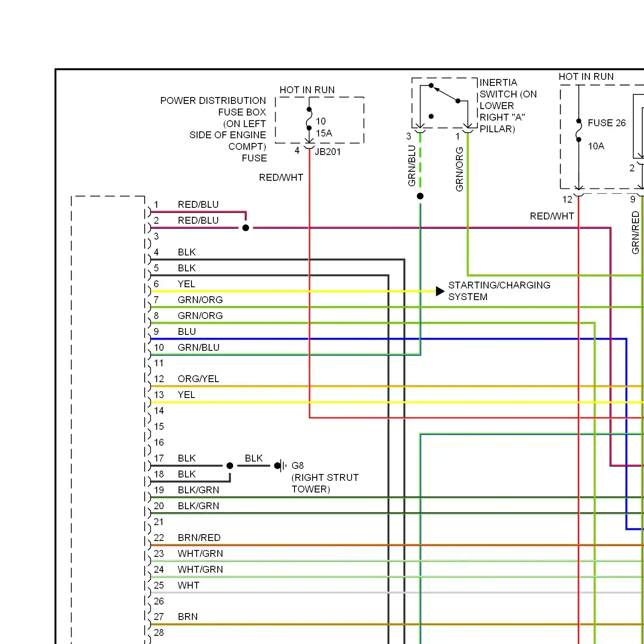Click the 'JB201' connector label
This screenshot has width=644, height=644.
(x=328, y=152)
